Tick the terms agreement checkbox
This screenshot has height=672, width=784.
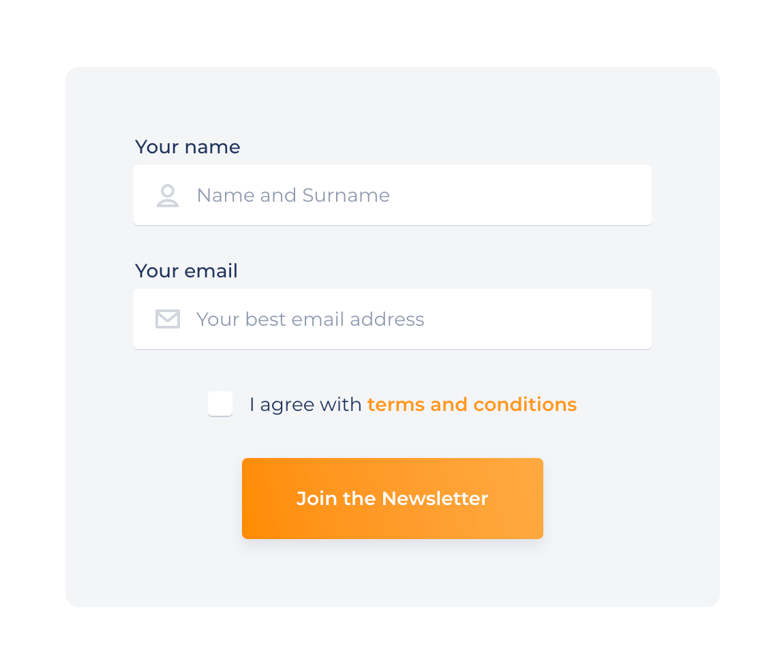click(220, 403)
